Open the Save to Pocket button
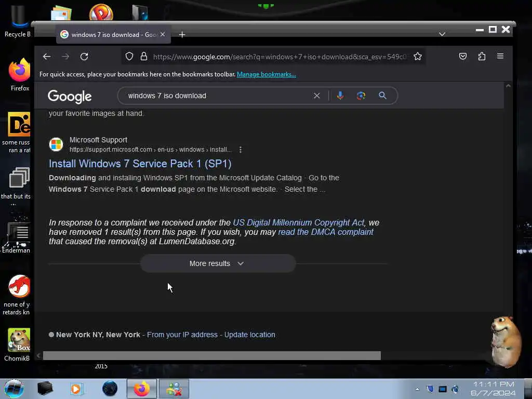532x399 pixels. coord(463,56)
